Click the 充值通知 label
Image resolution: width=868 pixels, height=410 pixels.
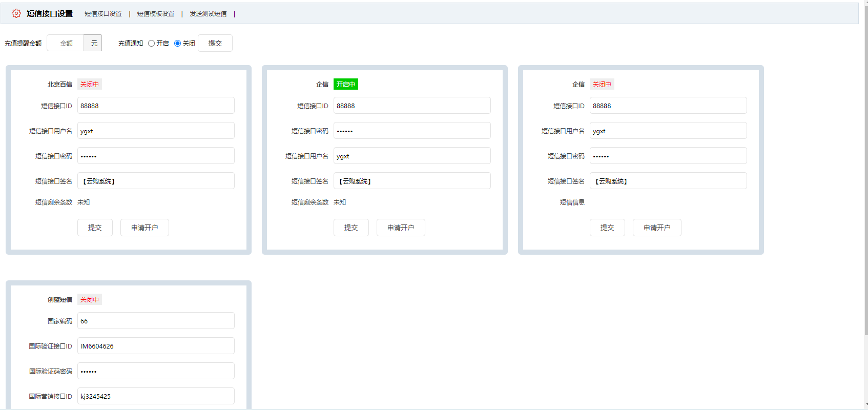coord(131,44)
